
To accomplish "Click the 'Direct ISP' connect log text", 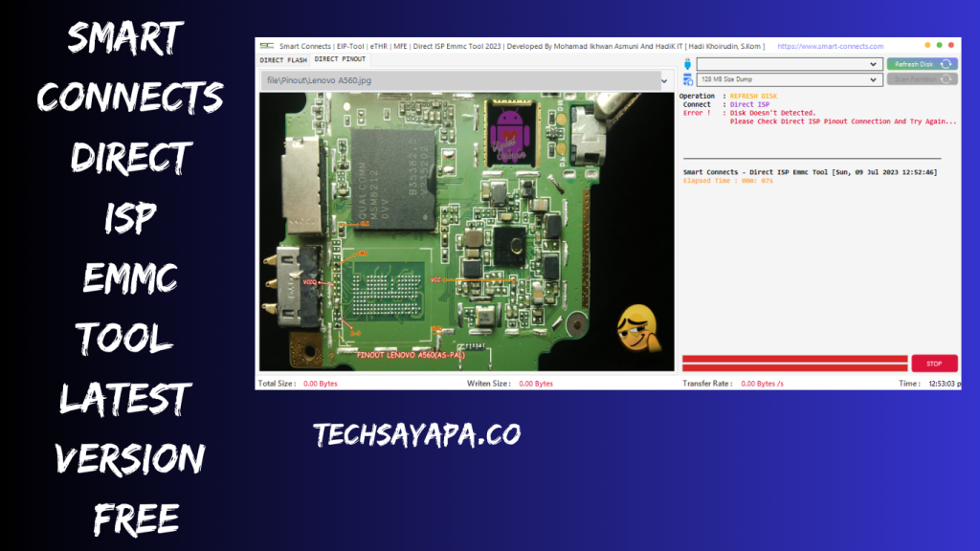I will click(x=749, y=105).
